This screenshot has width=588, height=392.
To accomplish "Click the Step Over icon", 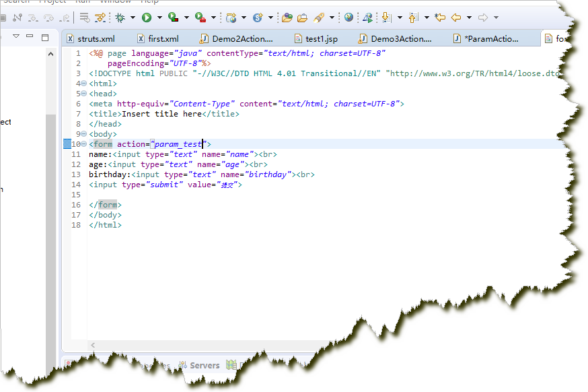I will pos(48,18).
